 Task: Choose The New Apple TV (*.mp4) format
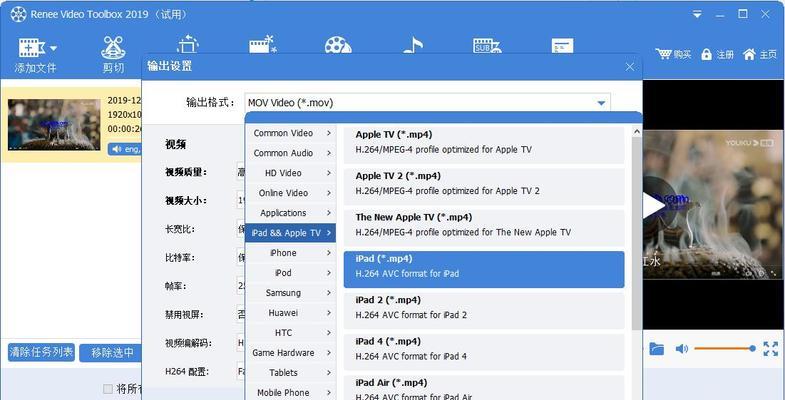tap(484, 228)
